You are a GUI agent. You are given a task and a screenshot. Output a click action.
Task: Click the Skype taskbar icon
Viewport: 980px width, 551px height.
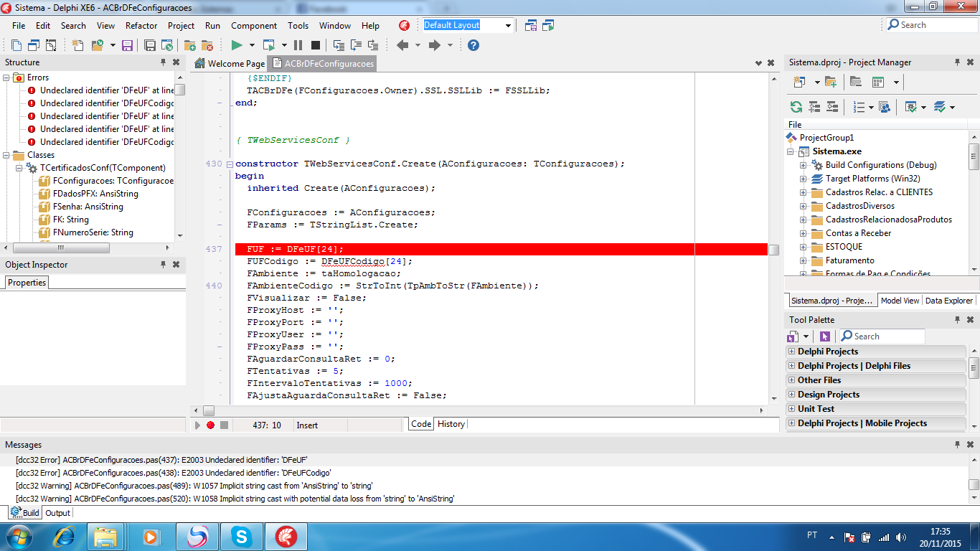tap(242, 537)
